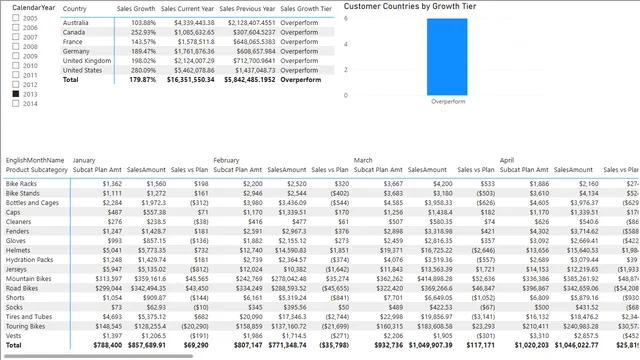Check the 2014 calendar year box

16,103
